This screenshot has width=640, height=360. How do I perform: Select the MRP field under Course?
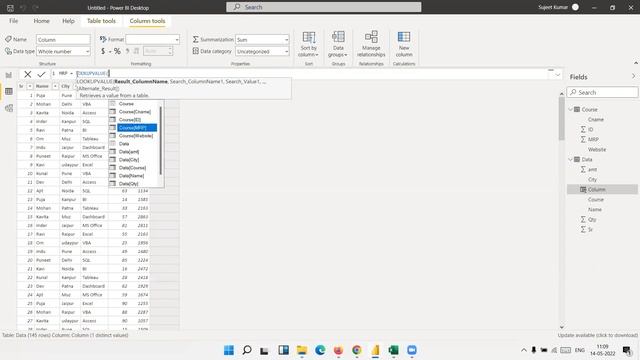593,139
